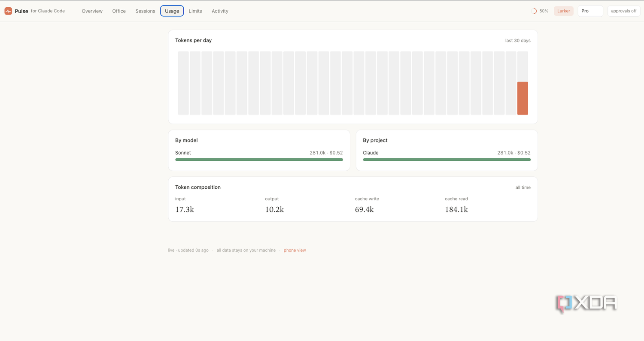Select the Usage tab

(x=172, y=11)
